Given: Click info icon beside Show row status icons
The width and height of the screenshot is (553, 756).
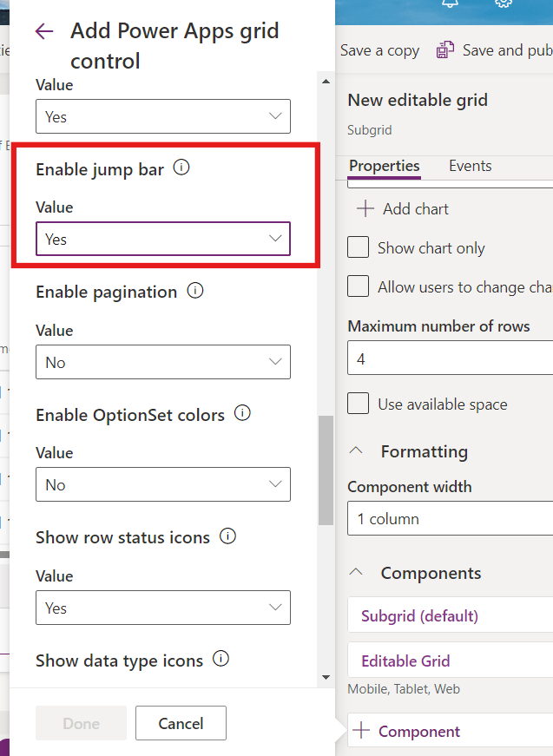Looking at the screenshot, I should tap(227, 536).
